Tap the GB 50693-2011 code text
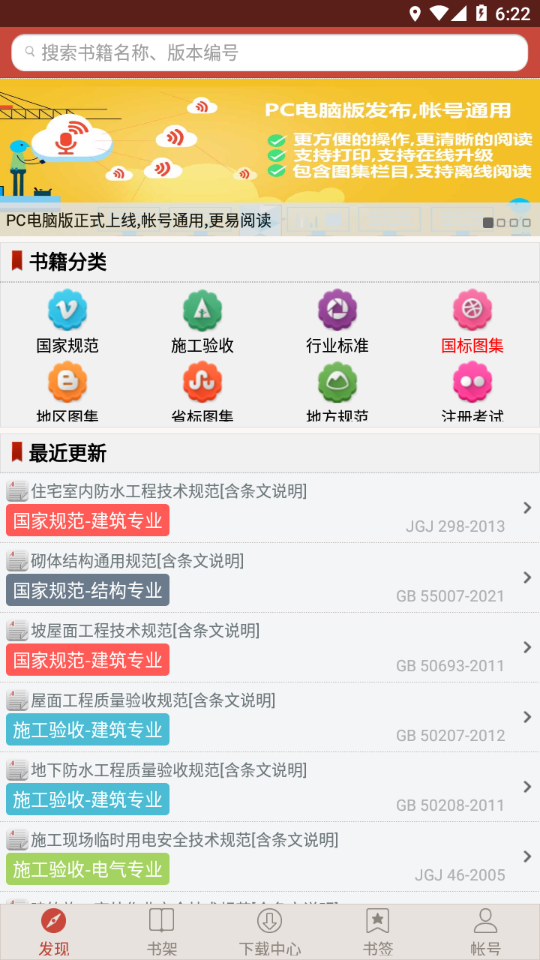540x960 pixels. coord(451,666)
